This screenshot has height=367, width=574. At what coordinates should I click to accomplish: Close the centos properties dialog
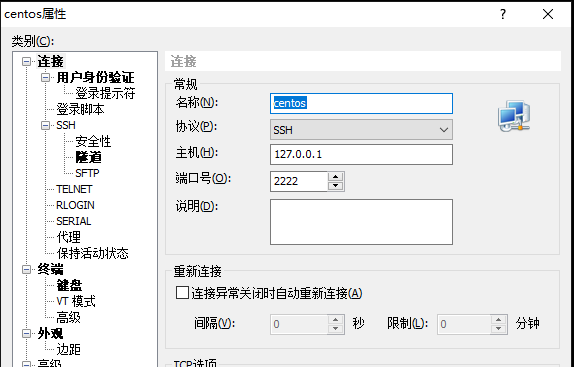coord(548,14)
